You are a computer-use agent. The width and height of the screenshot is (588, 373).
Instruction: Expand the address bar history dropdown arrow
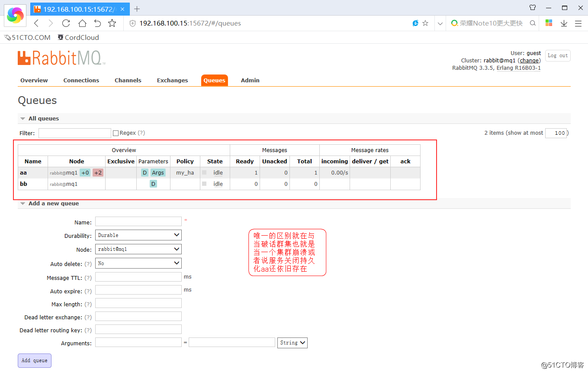[x=440, y=23]
